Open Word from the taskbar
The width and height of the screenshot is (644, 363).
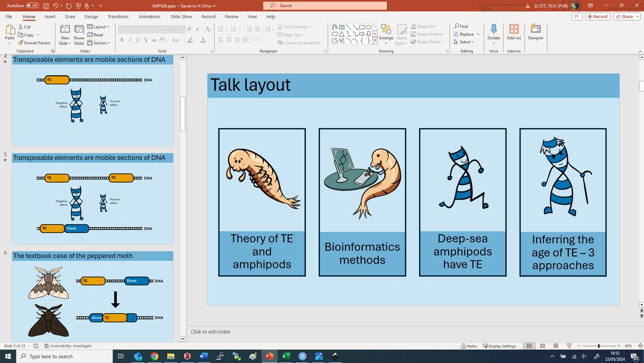203,356
